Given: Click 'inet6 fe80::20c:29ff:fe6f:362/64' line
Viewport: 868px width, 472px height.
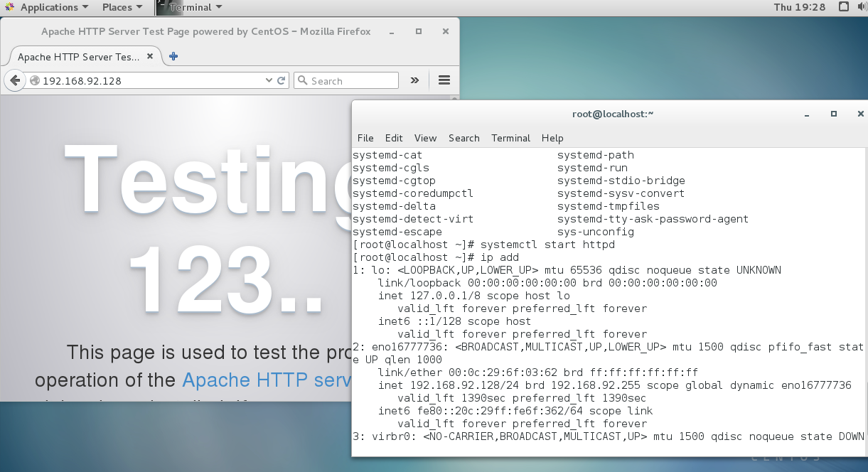Looking at the screenshot, I should [x=515, y=411].
